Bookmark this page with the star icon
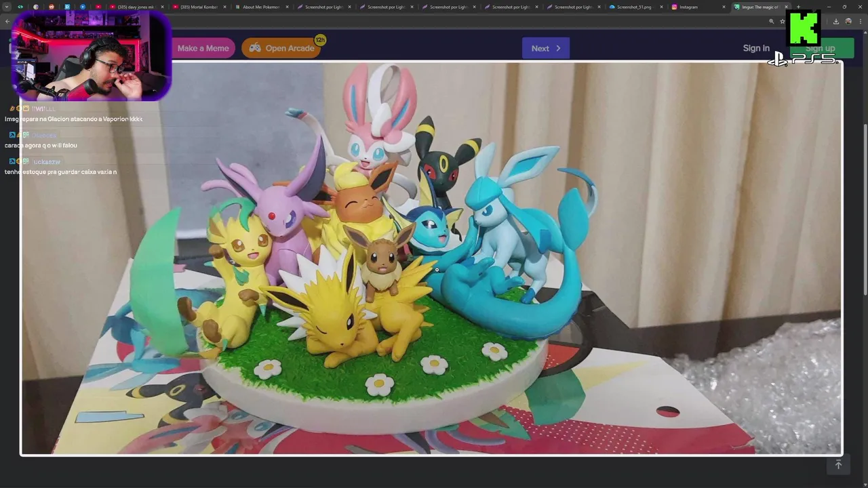This screenshot has height=488, width=868. pos(782,21)
